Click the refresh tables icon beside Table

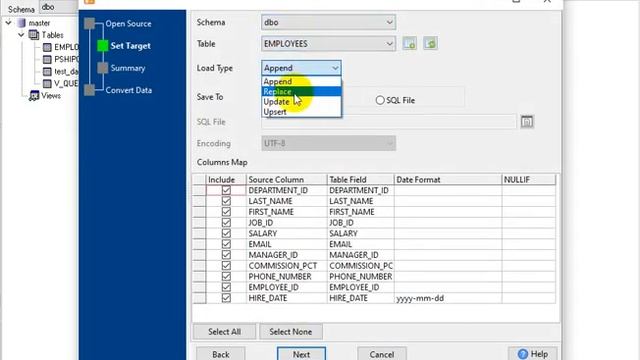click(430, 43)
